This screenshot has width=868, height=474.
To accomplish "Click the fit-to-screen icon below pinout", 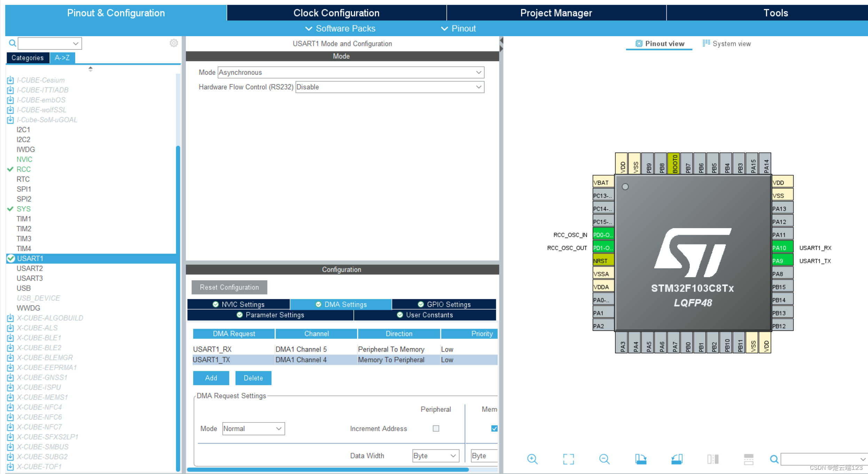I will point(569,459).
